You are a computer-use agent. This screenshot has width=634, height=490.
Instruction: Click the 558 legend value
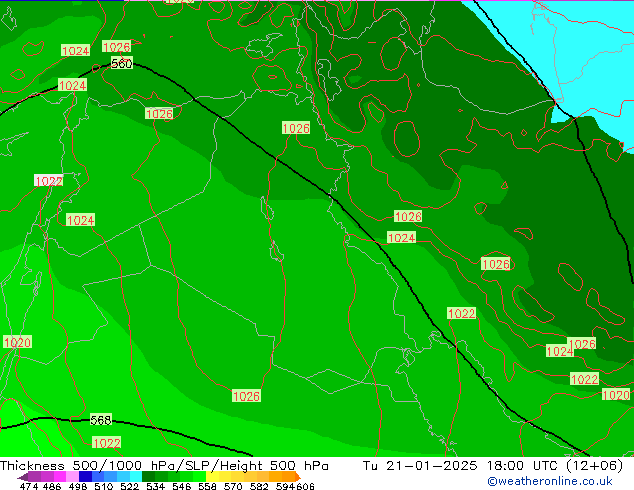coord(207,486)
